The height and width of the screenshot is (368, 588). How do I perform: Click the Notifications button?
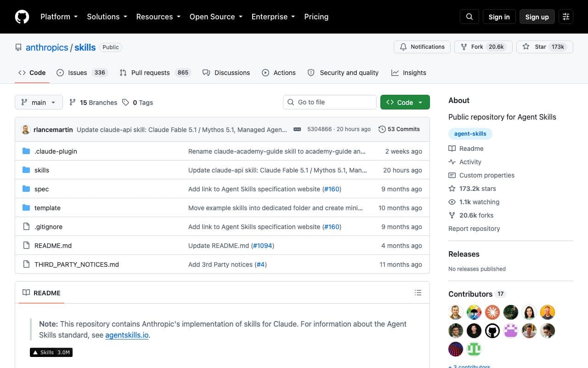click(x=422, y=47)
